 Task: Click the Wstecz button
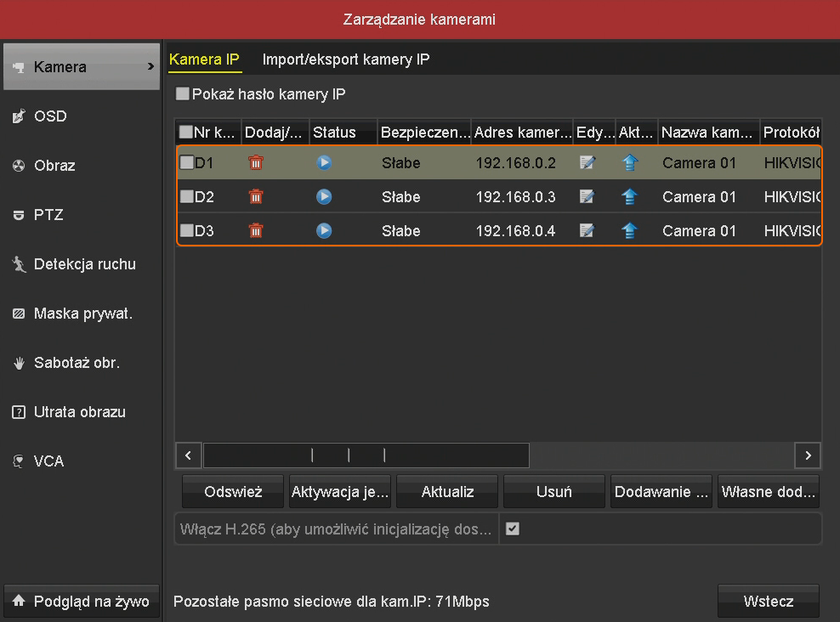click(769, 601)
